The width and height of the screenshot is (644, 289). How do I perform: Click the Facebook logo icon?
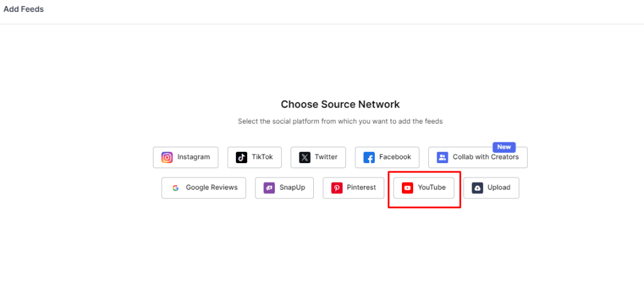[x=369, y=157]
